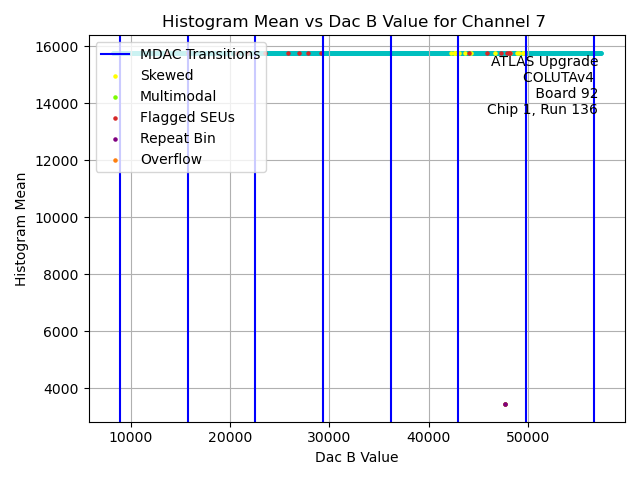Screen dimensions: 640x480
Task: Select the isolated purple outlier point near 3400
Action: coord(505,404)
